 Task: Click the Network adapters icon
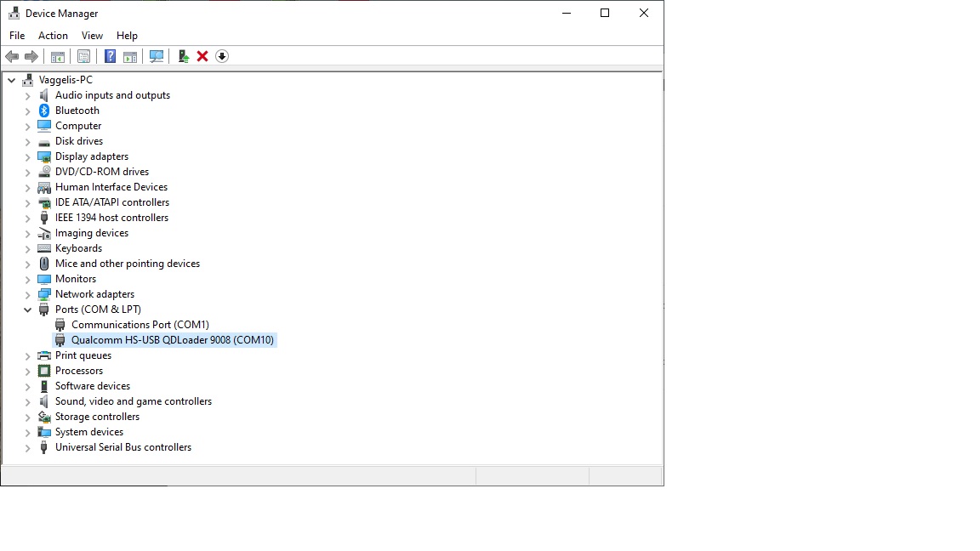43,294
